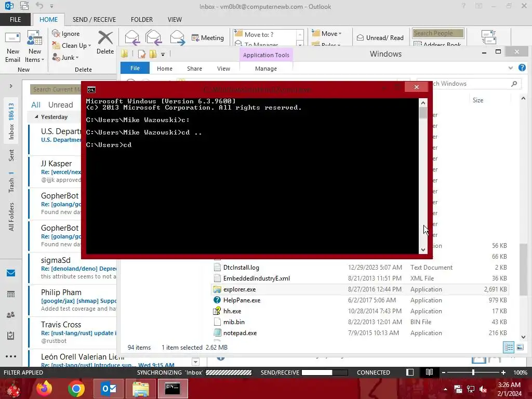Switch Explorer to large icons view
532x399 pixels.
[x=520, y=347]
